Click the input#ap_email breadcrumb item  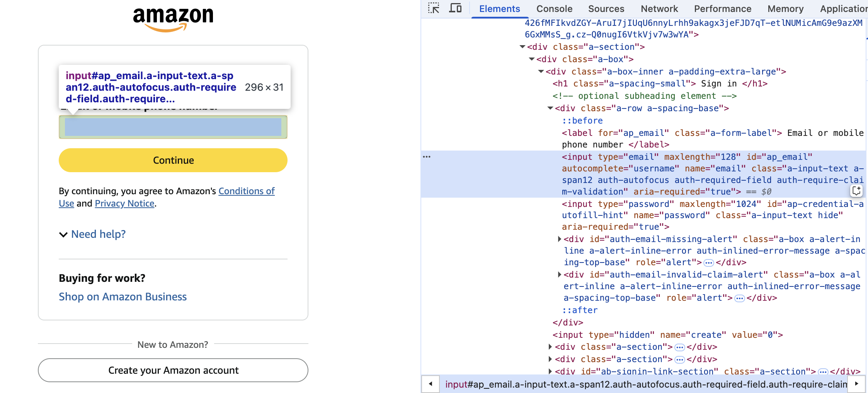coord(645,384)
